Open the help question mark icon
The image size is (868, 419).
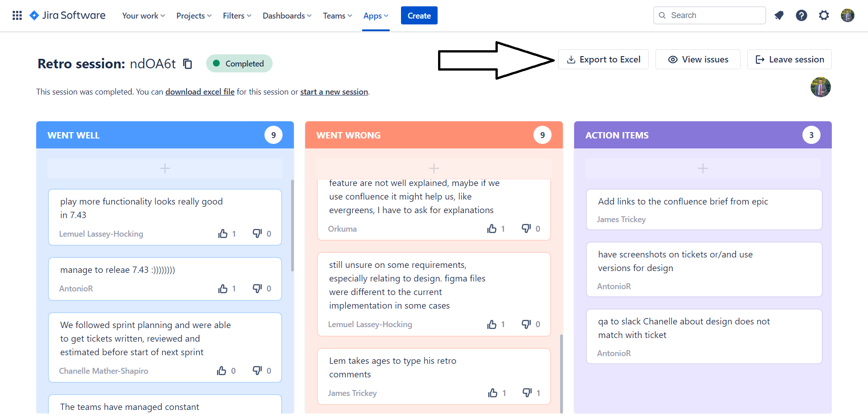801,15
